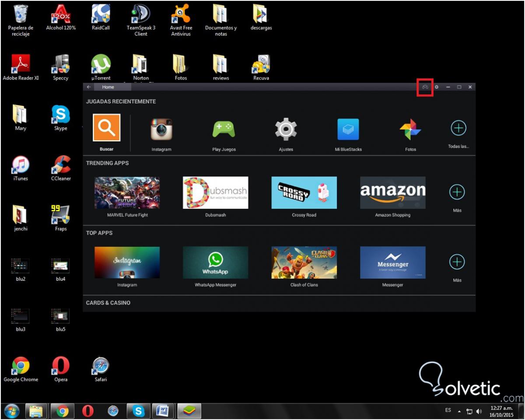This screenshot has width=525, height=420.
Task: Open Instagram banner in Top Apps
Action: pos(127,262)
